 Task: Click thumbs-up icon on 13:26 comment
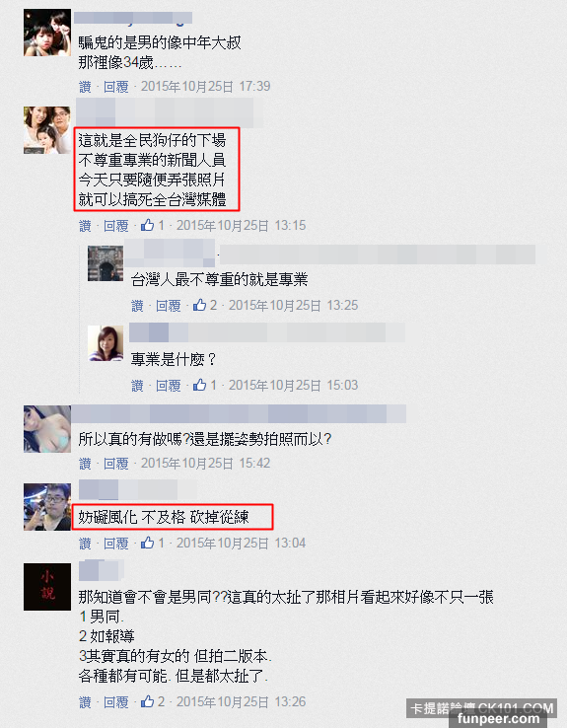(x=148, y=701)
